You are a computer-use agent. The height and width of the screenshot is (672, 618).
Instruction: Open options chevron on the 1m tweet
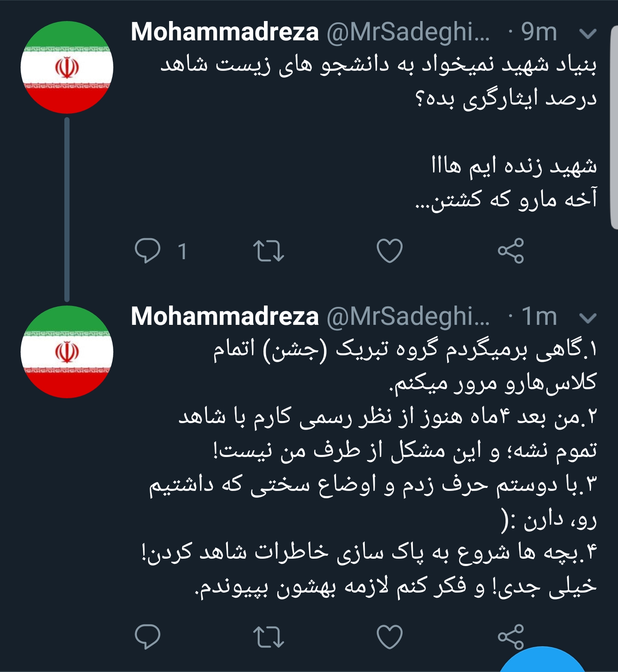588,318
